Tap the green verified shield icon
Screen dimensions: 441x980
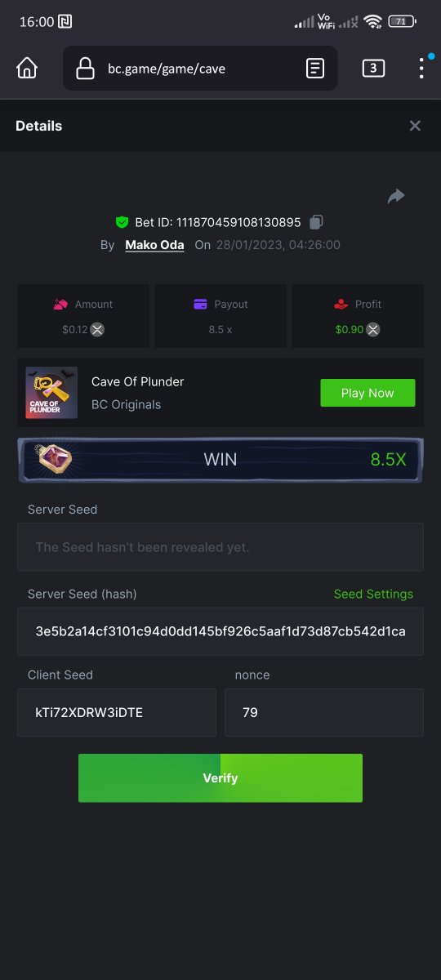(122, 222)
